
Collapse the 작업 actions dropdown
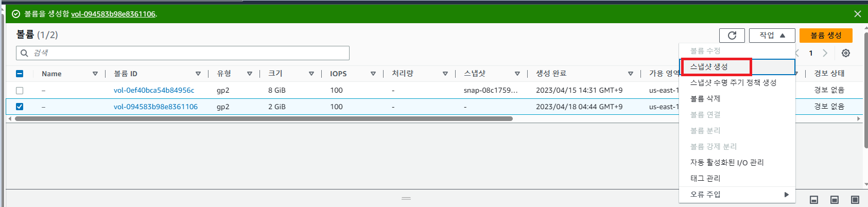point(772,35)
